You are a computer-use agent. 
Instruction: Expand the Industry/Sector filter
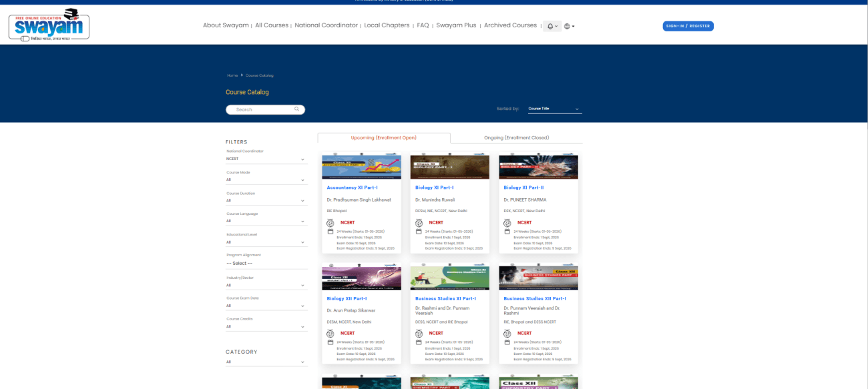pyautogui.click(x=266, y=286)
